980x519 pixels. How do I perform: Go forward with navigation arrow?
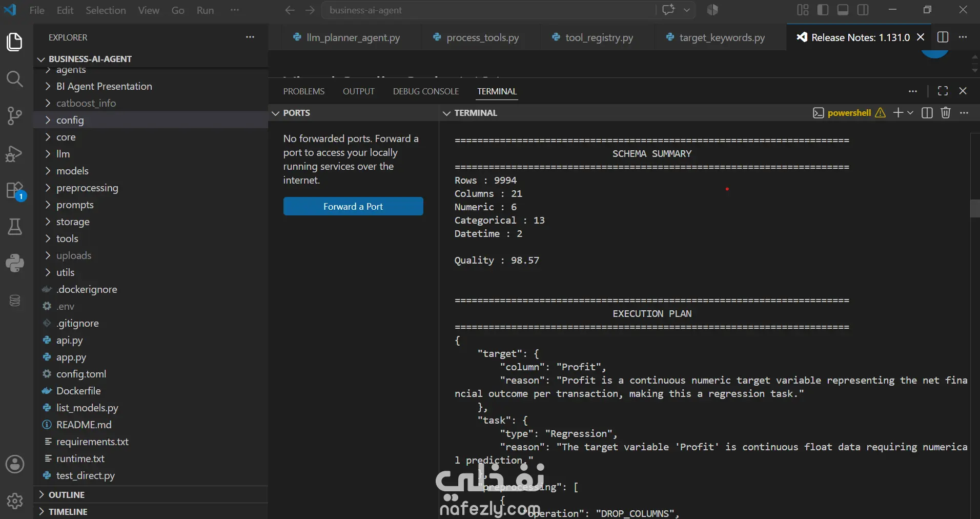pyautogui.click(x=310, y=10)
